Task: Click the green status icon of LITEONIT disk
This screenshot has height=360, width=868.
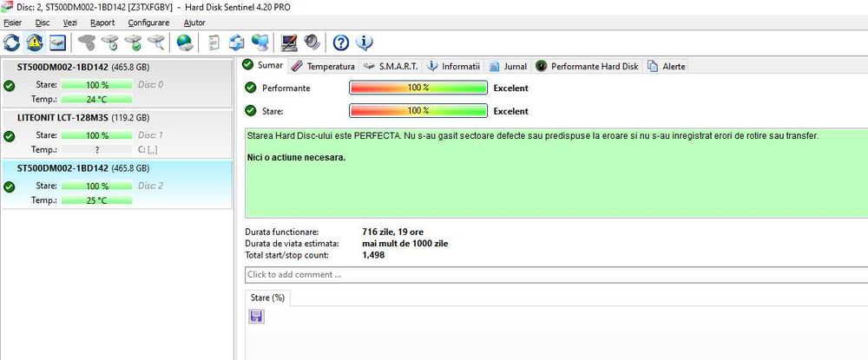Action: pyautogui.click(x=9, y=136)
